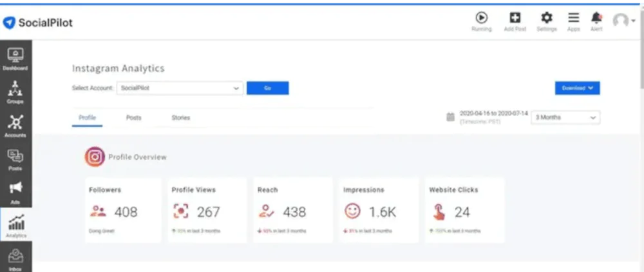The image size is (644, 272).
Task: Click the Profile Views value 267
Action: [x=208, y=213]
